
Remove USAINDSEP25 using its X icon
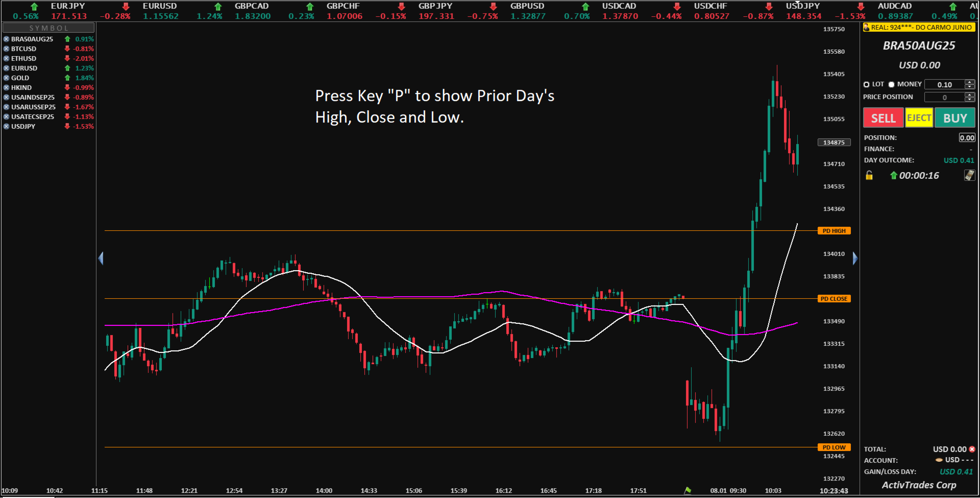[6, 98]
